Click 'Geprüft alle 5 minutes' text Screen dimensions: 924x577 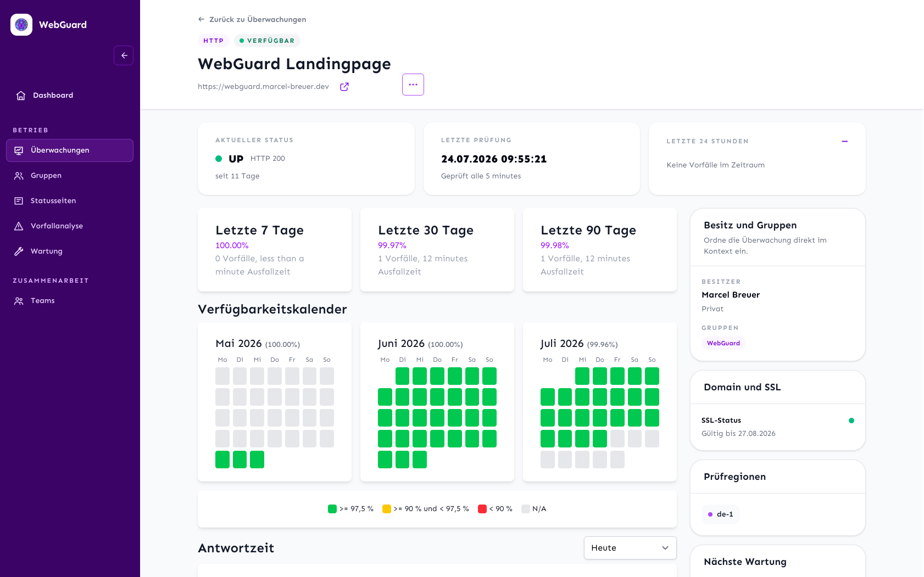481,176
